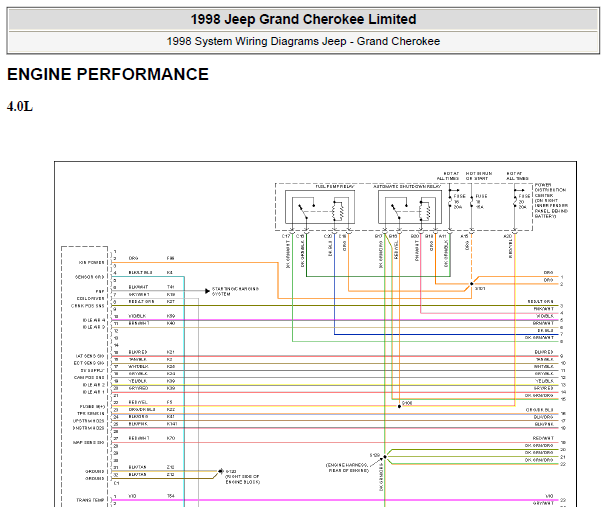Click the 'RED/YEL' label at pin 22

pos(138,402)
